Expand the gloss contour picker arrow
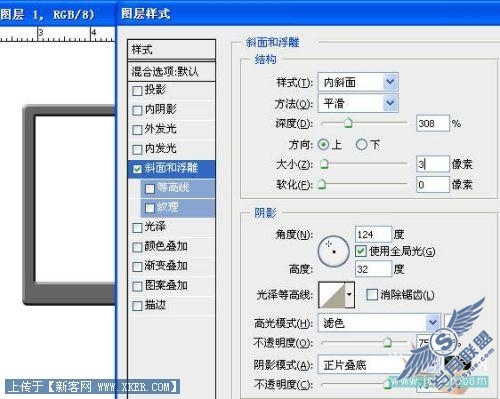The height and width of the screenshot is (399, 500). pos(349,295)
